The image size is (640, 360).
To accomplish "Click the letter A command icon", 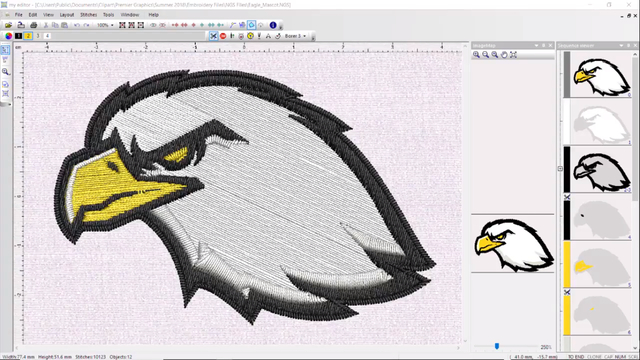I will (x=268, y=36).
